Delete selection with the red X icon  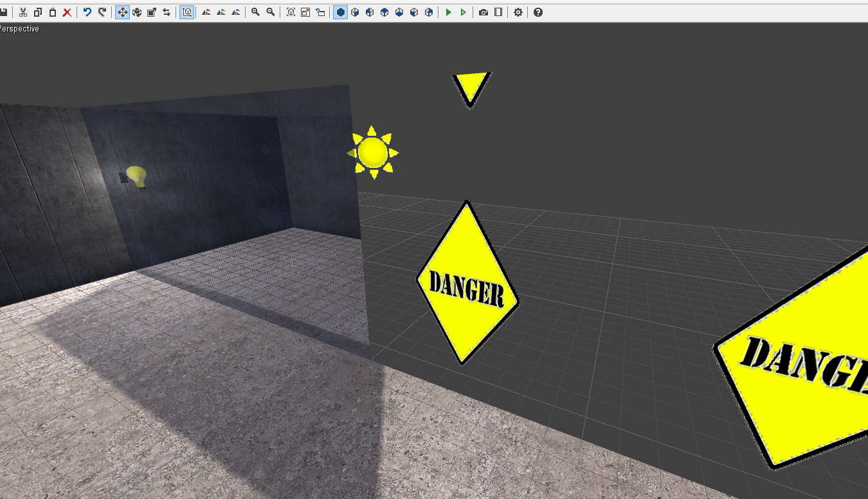point(67,12)
